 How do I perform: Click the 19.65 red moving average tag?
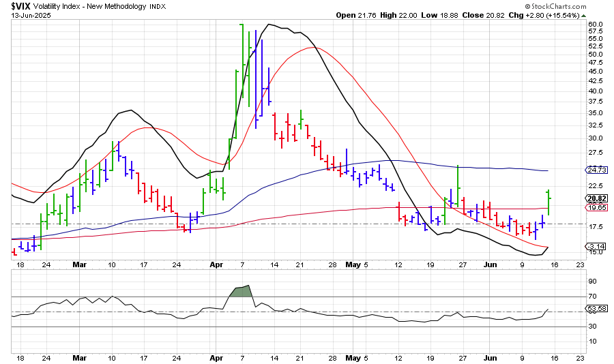596,207
